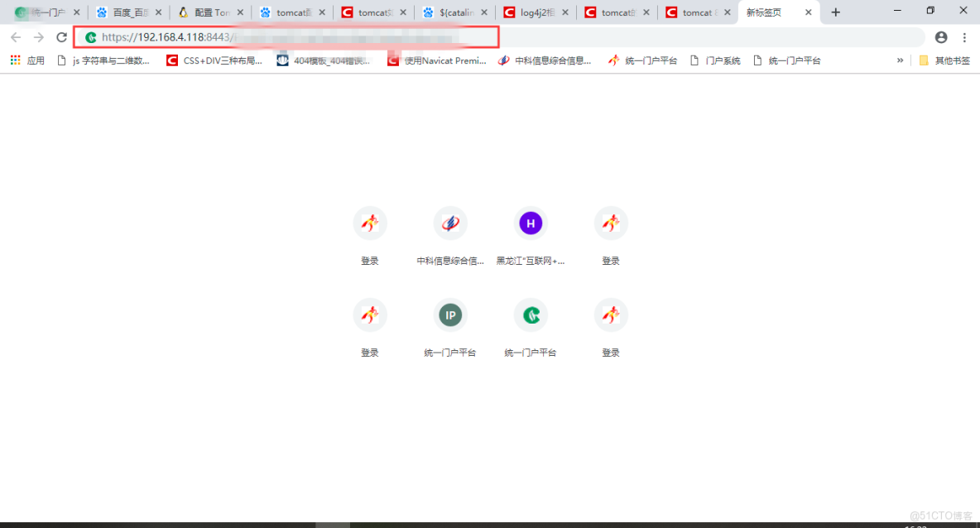980x528 pixels.
Task: Open the Chrome three-dot menu
Action: pos(963,36)
